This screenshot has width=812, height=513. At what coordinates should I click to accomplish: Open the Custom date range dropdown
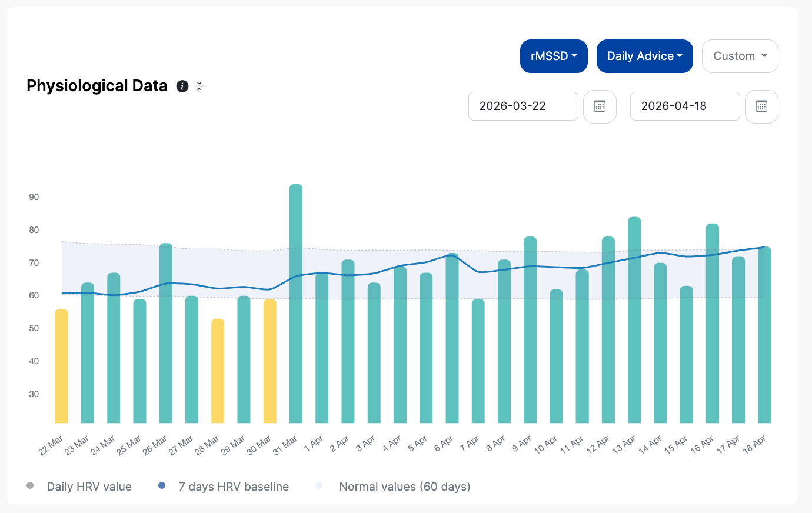click(740, 56)
